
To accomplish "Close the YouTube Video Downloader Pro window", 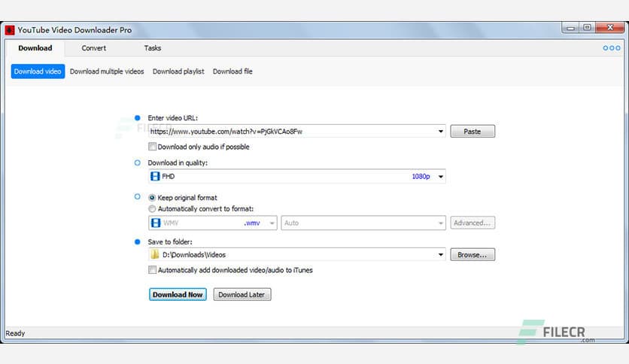I will click(610, 28).
